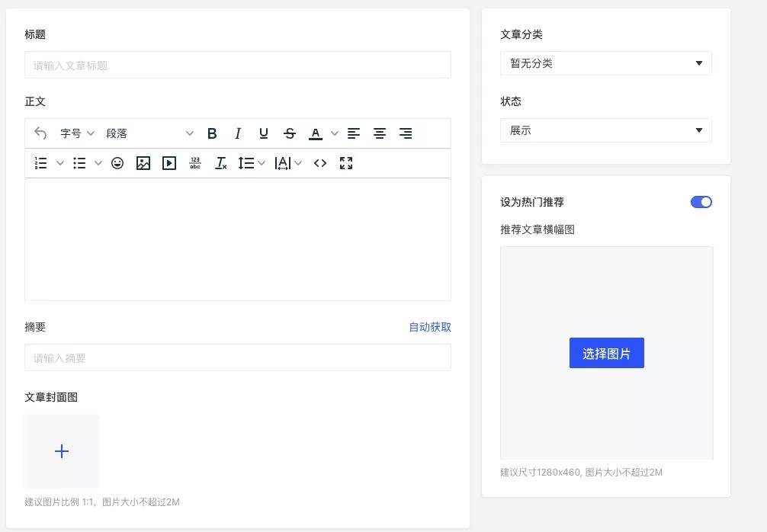
Task: Expand font color dropdown arrow
Action: click(x=335, y=133)
